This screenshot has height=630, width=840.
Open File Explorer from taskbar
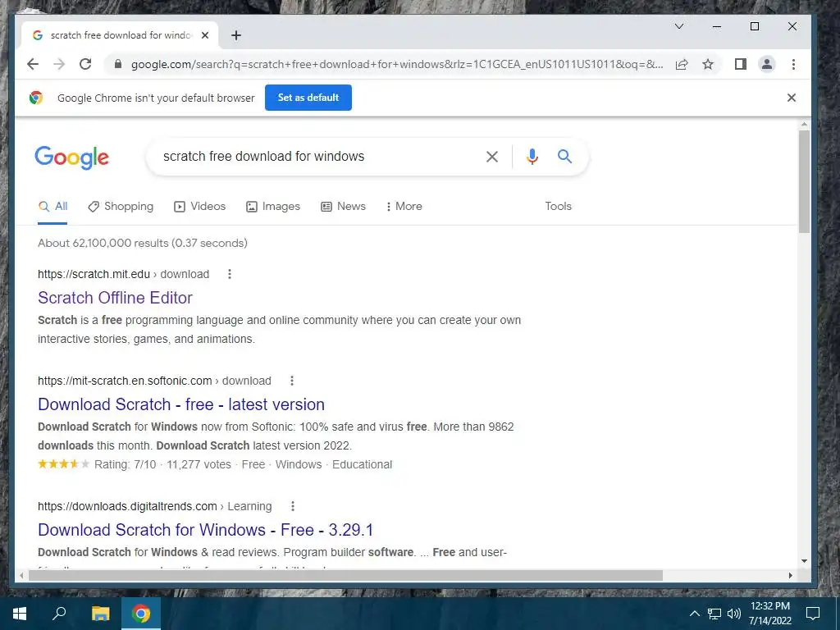tap(100, 614)
